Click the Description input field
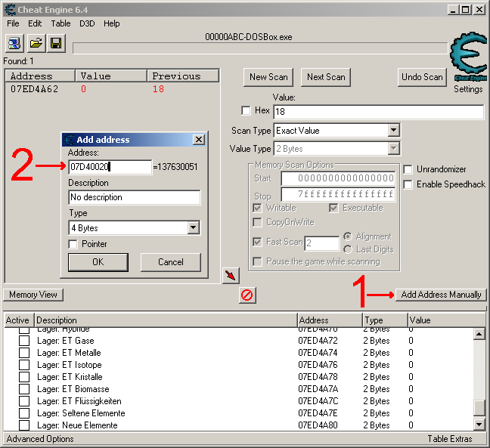 pyautogui.click(x=135, y=197)
